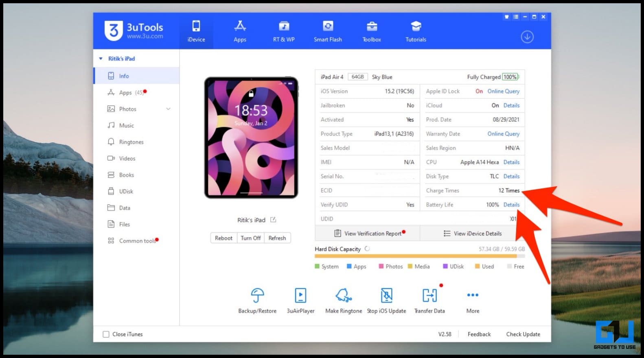Click the Apps blue legend swatch
This screenshot has height=358, width=644.
tap(349, 266)
